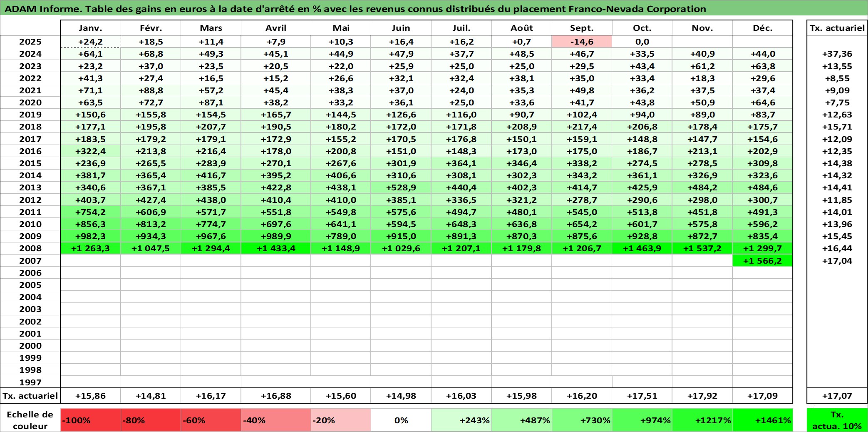Click the +528,9 cell in 2013
868x432 pixels.
(401, 187)
